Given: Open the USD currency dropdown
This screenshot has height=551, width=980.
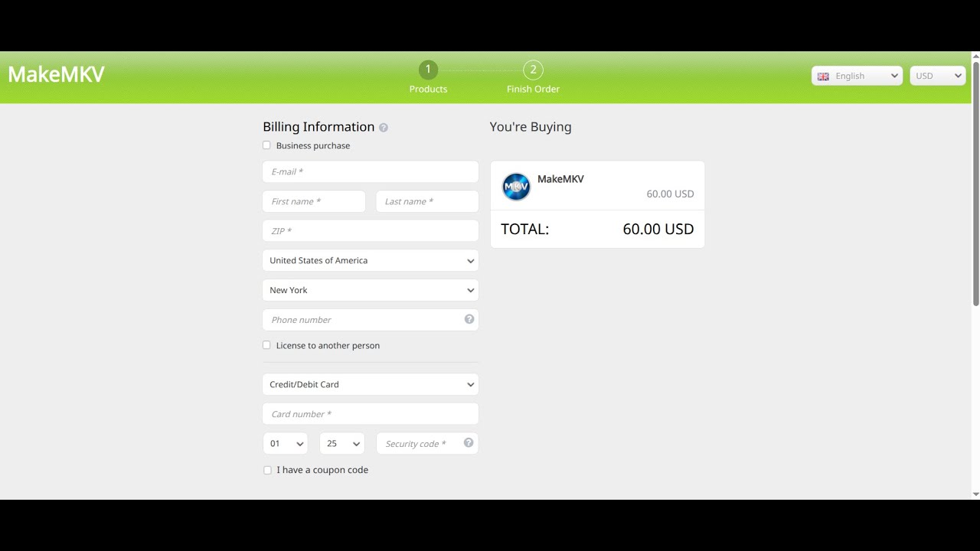Looking at the screenshot, I should point(938,76).
